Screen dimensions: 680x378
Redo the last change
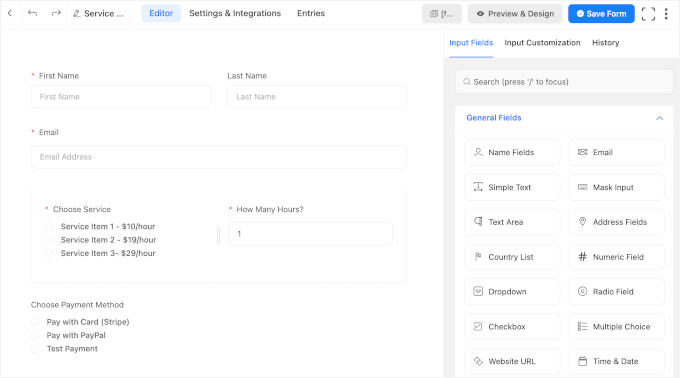[x=56, y=13]
